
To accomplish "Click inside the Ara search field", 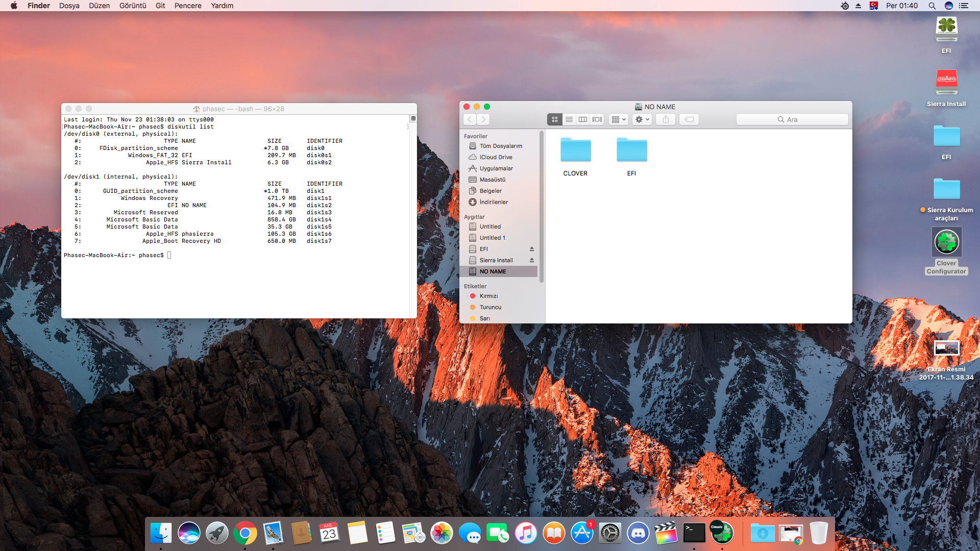I will point(792,119).
